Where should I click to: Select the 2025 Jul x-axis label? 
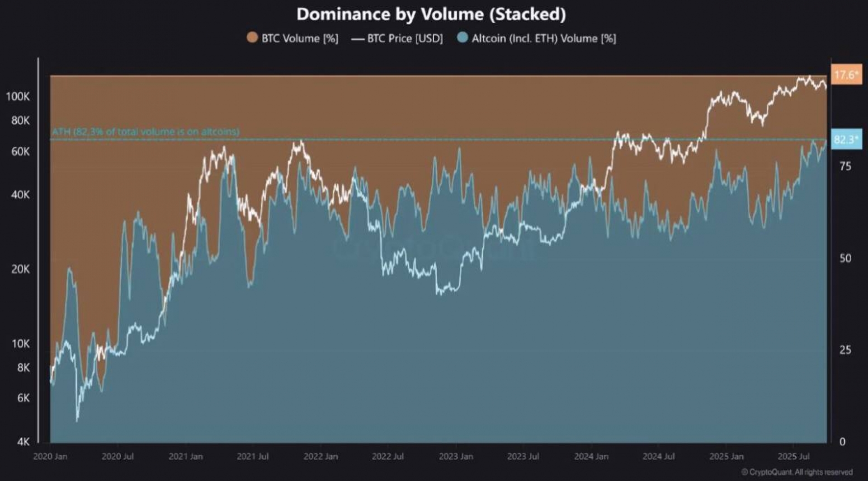793,457
